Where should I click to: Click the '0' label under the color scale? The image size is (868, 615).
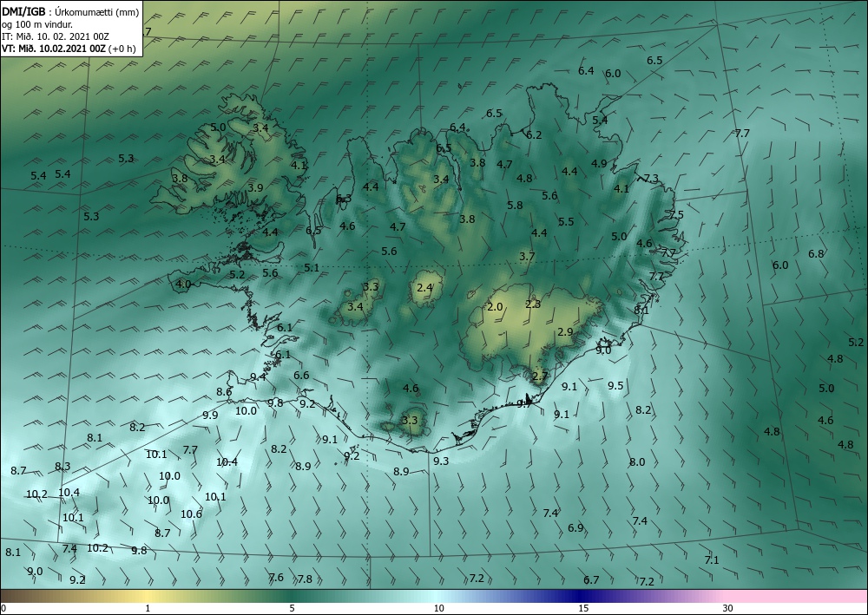pyautogui.click(x=3, y=608)
